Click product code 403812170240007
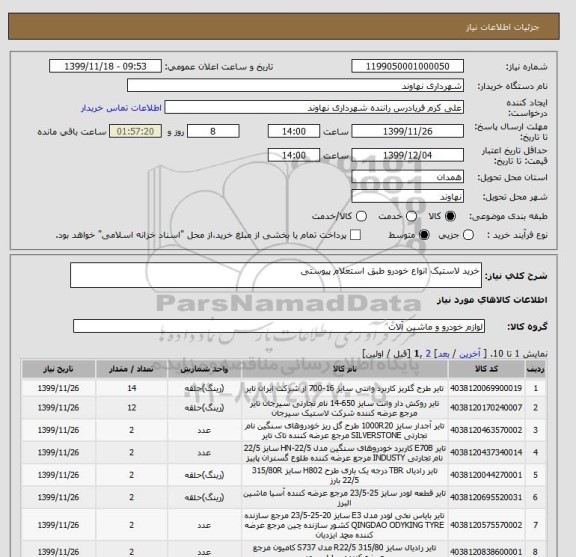Viewport: 576px width, 557px height. (486, 408)
